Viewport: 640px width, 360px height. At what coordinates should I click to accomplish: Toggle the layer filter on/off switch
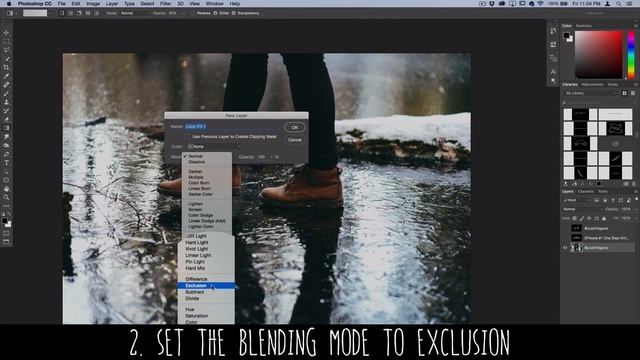(x=636, y=200)
